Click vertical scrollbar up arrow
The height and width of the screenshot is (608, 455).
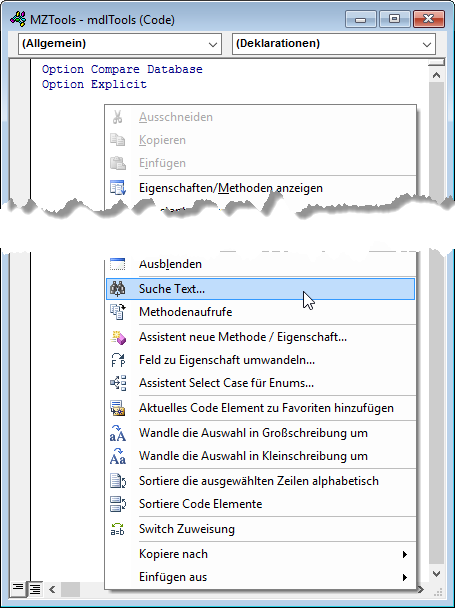(x=436, y=75)
